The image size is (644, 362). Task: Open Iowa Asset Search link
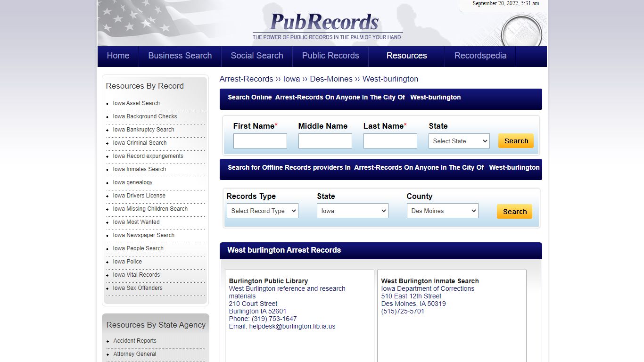click(136, 103)
